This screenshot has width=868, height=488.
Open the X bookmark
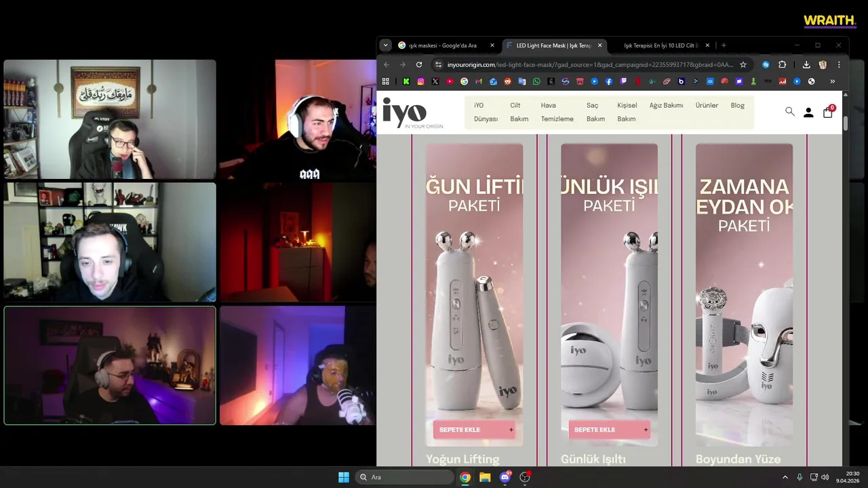coord(435,81)
